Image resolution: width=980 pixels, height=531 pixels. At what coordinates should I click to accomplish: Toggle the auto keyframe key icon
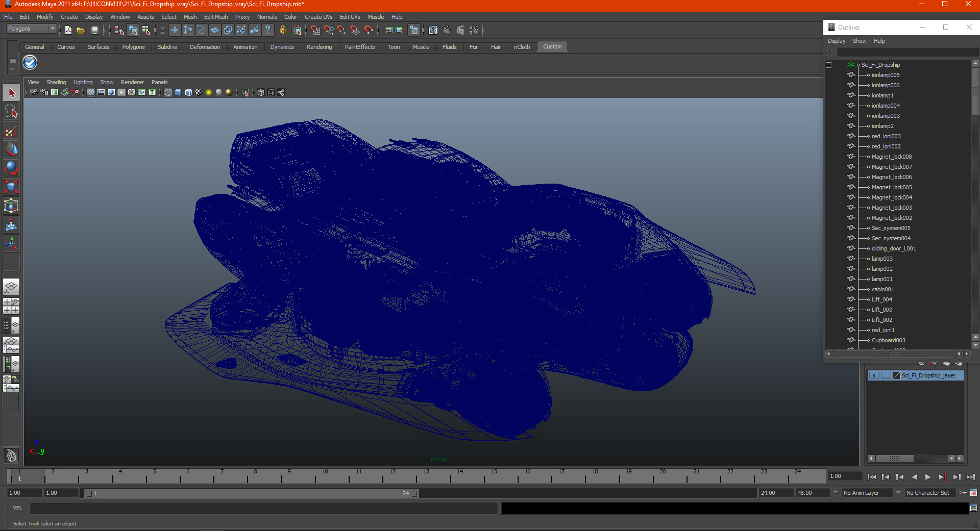[963, 493]
